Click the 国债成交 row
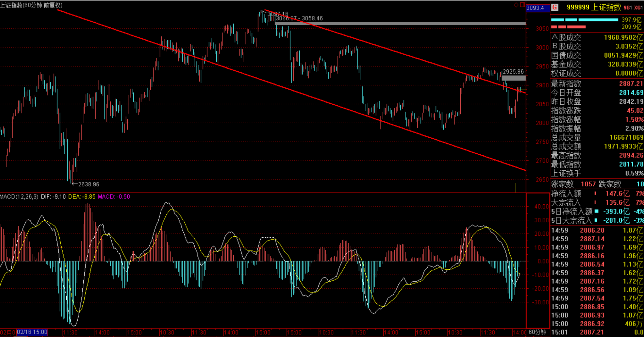Viewport: 644px width, 337px height. (597, 55)
